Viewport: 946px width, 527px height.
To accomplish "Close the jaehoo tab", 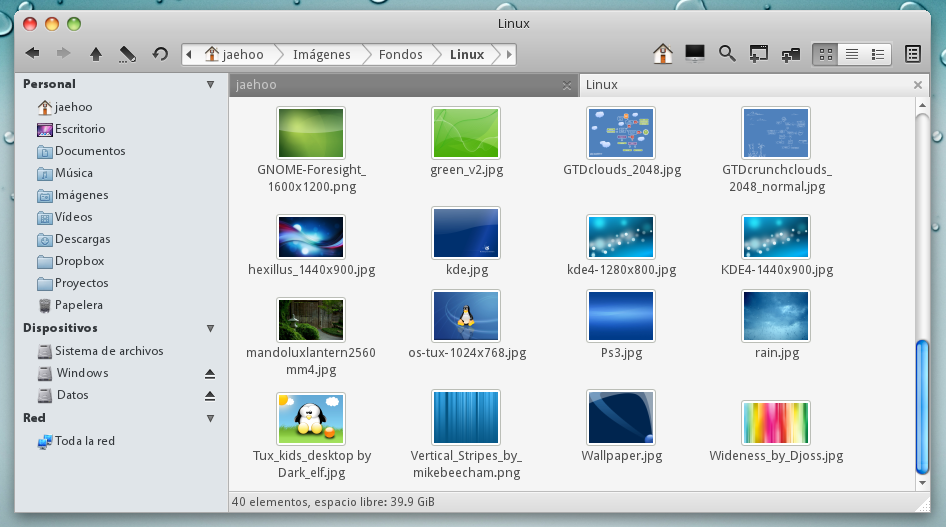I will click(x=567, y=86).
